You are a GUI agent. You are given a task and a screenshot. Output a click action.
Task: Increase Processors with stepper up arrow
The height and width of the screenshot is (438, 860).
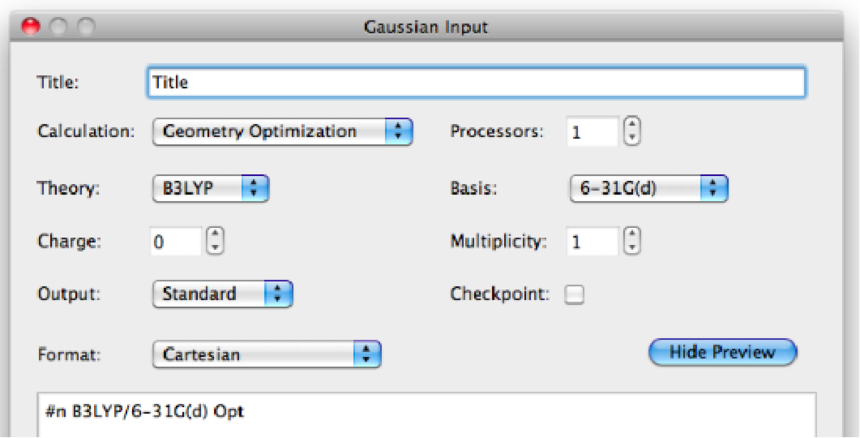(631, 124)
